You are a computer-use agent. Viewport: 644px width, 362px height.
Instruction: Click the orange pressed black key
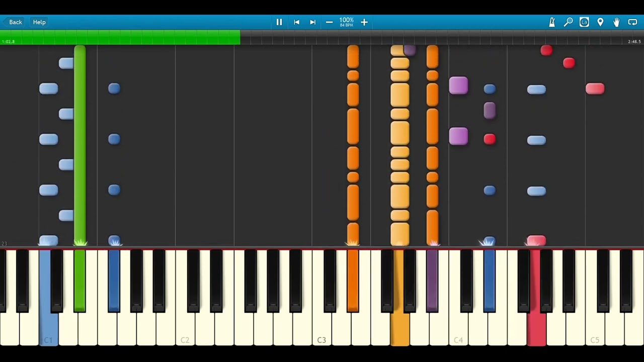[353, 281]
